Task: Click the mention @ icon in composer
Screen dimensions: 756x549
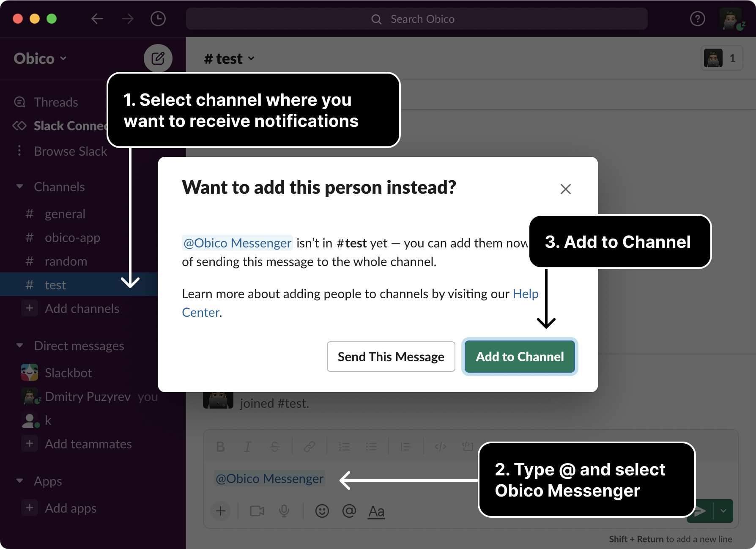Action: coord(349,511)
